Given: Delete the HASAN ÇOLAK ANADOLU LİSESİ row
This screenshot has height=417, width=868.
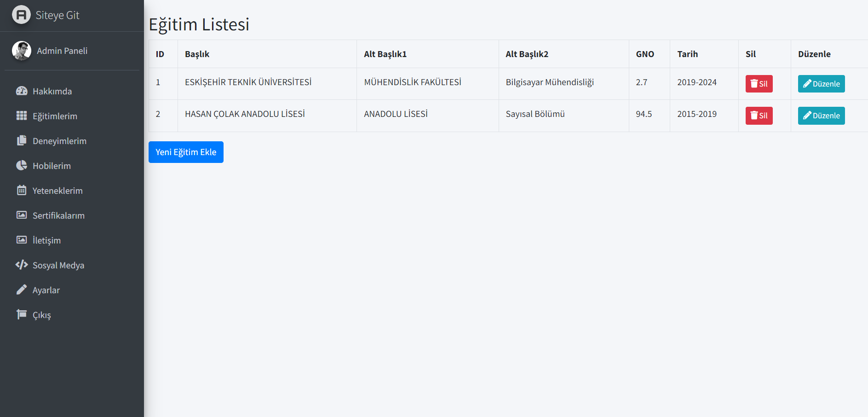Looking at the screenshot, I should pyautogui.click(x=759, y=116).
